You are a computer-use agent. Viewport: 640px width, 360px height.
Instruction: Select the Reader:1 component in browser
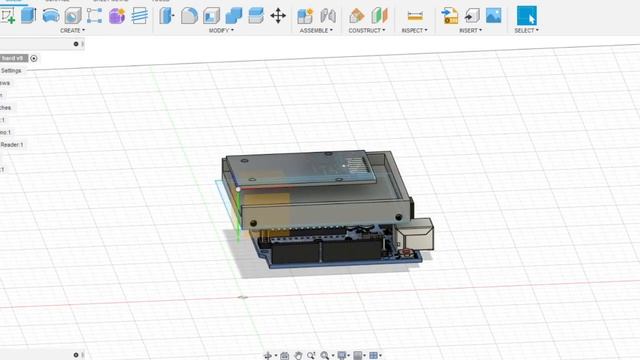tap(12, 144)
